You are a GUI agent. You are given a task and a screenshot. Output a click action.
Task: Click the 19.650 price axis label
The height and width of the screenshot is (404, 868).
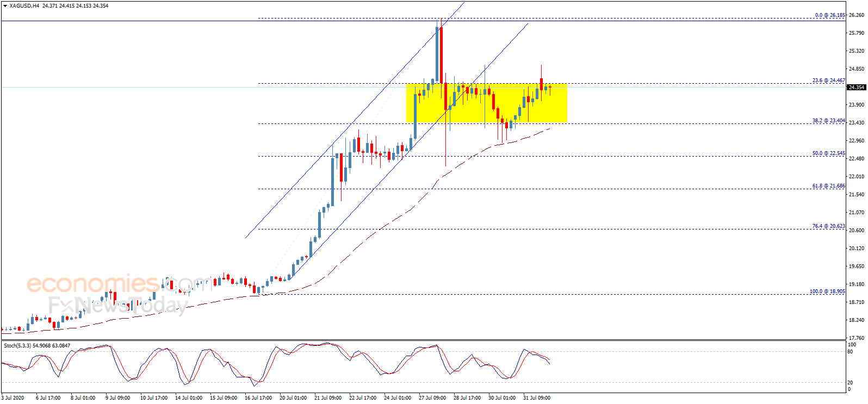[x=856, y=266]
